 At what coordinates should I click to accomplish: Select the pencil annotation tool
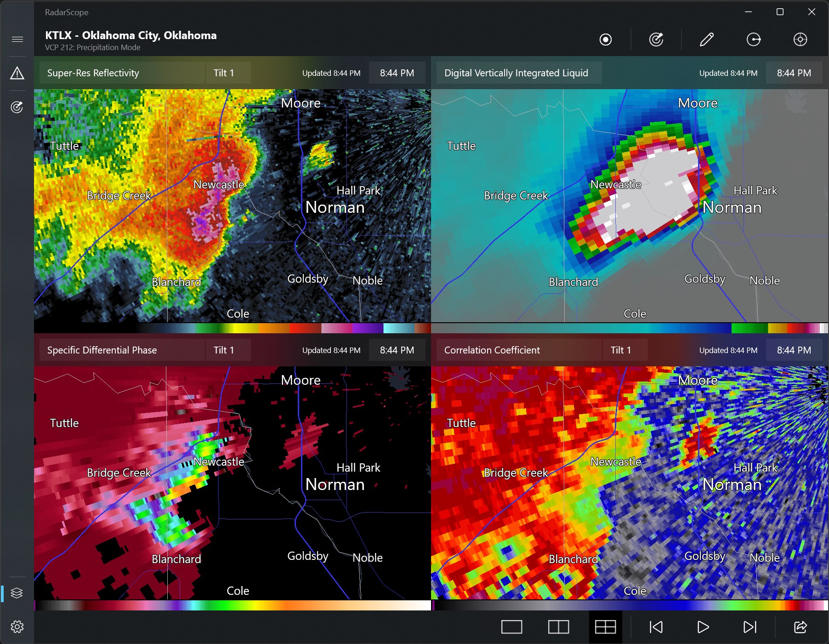(706, 40)
